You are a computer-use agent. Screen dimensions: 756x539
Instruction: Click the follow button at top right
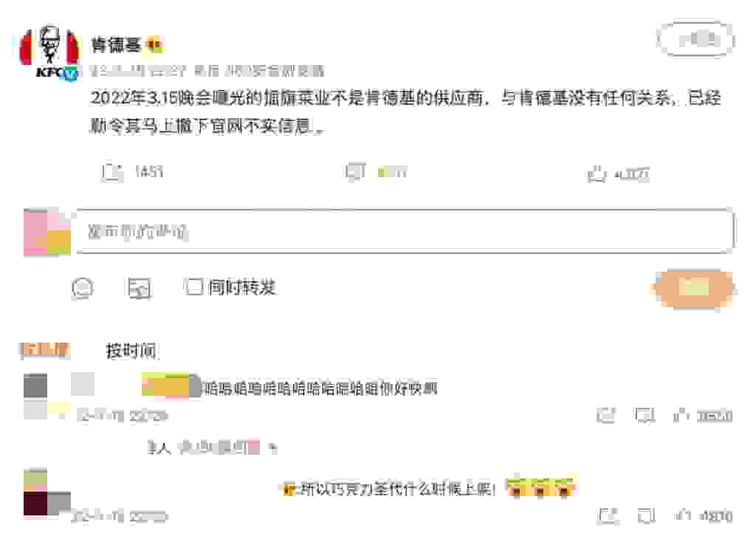click(x=695, y=40)
